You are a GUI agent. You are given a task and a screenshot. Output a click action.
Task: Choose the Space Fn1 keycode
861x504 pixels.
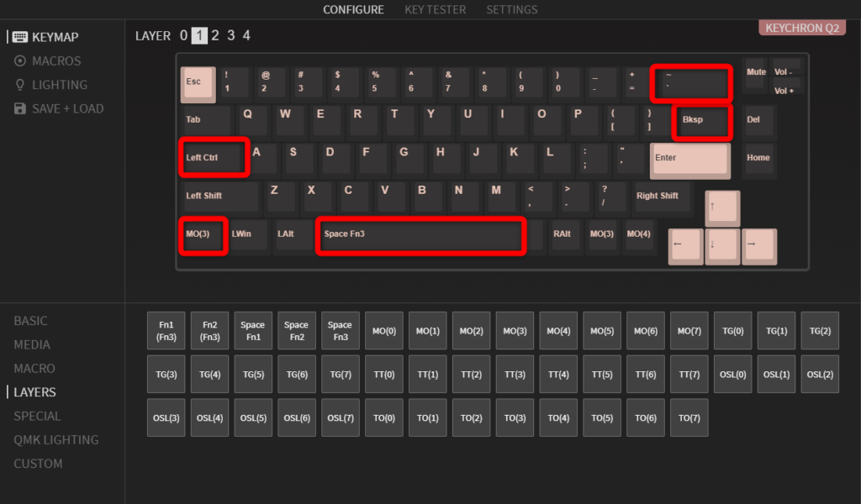253,331
